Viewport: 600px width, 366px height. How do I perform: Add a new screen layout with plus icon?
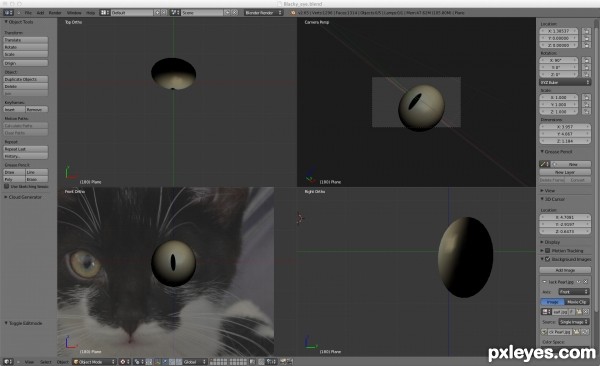pyautogui.click(x=157, y=13)
